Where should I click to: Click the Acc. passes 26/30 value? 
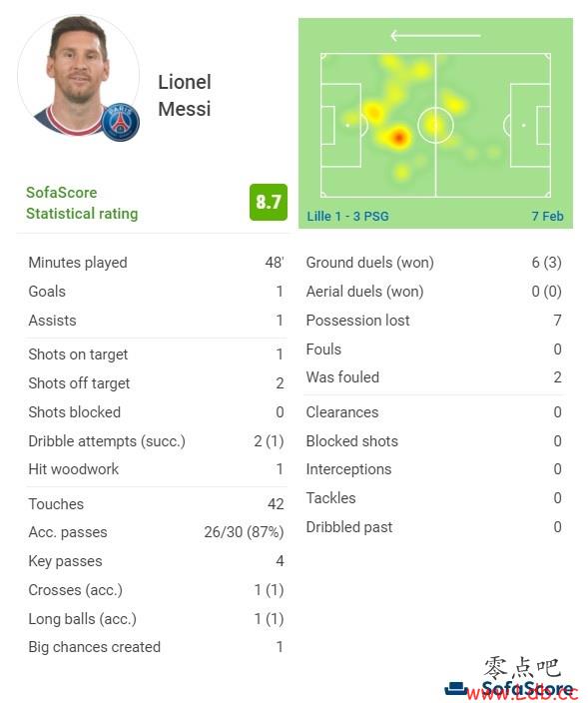coord(244,532)
